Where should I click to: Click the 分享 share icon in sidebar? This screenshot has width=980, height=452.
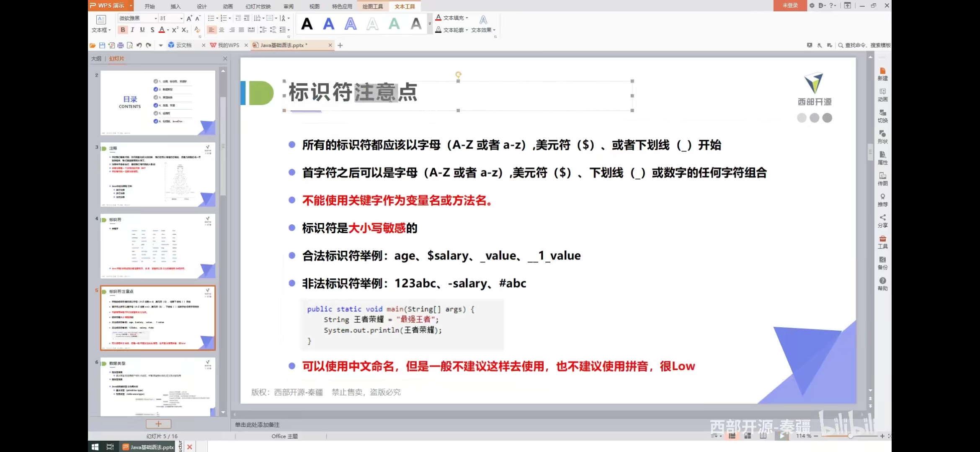(x=882, y=221)
